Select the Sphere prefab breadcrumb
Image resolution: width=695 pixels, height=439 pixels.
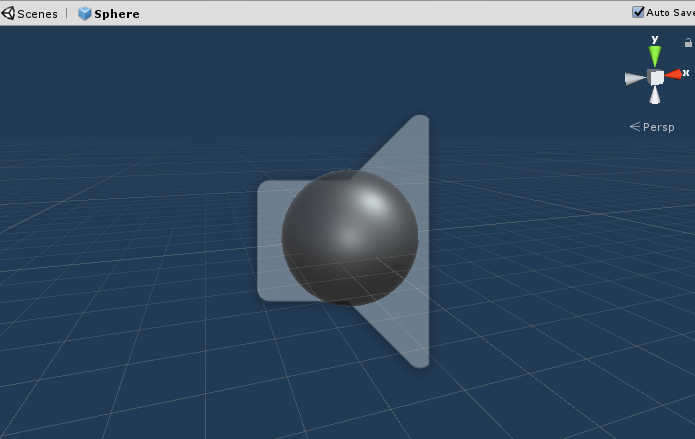pos(117,14)
